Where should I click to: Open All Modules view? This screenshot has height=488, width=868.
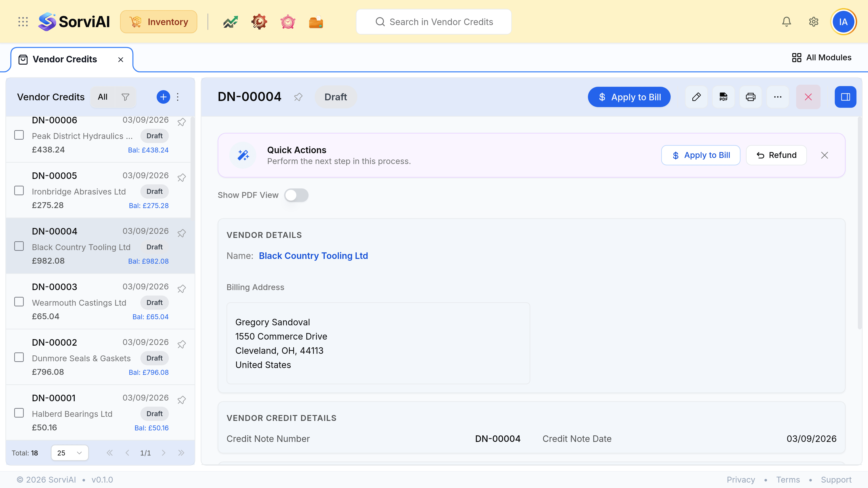(821, 58)
